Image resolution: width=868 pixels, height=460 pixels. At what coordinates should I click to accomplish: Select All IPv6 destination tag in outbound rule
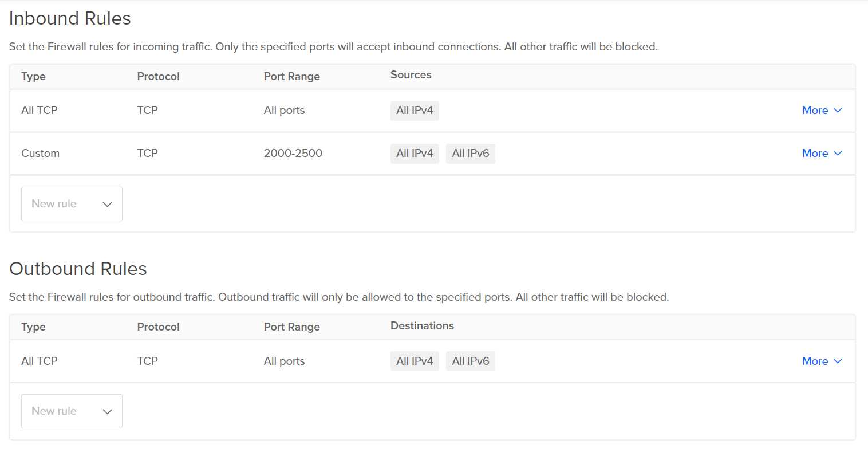[x=470, y=361]
